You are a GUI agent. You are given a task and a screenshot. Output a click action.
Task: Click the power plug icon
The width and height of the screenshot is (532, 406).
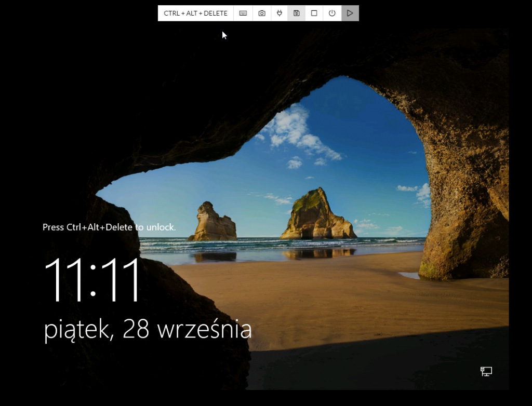tap(279, 13)
